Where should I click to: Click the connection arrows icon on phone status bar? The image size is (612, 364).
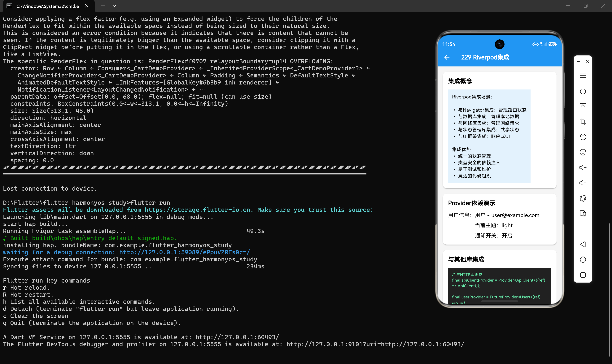pyautogui.click(x=535, y=44)
